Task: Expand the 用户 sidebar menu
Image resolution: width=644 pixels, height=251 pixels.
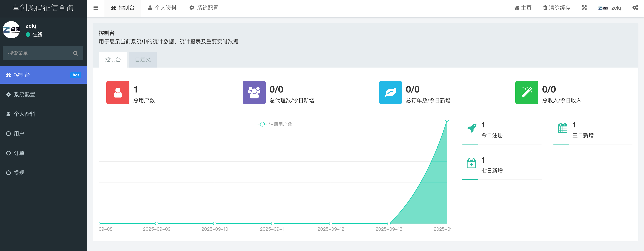Action: pos(19,134)
